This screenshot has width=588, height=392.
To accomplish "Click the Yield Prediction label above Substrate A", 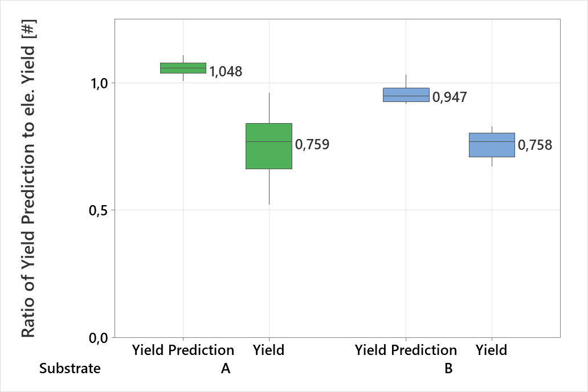I will [183, 350].
